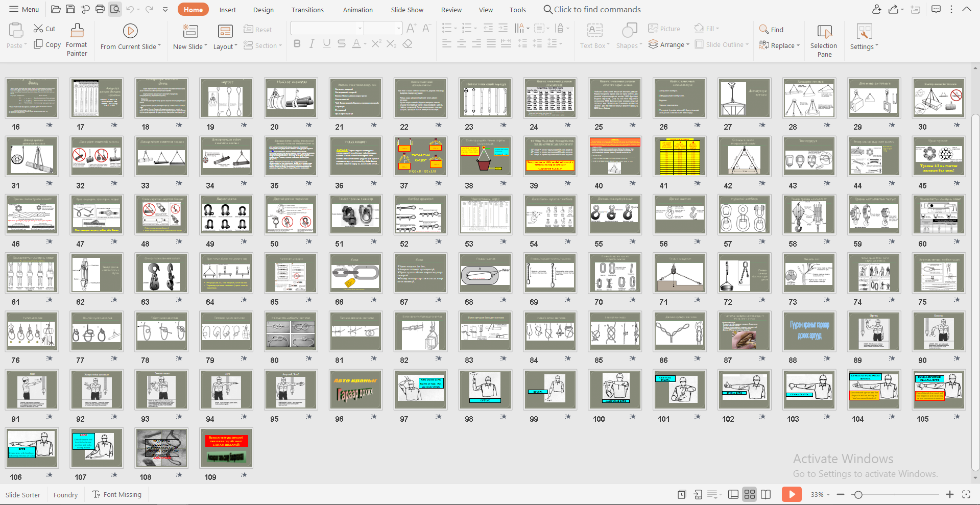This screenshot has height=505, width=980.
Task: Start slideshow with orange play button
Action: pos(791,494)
